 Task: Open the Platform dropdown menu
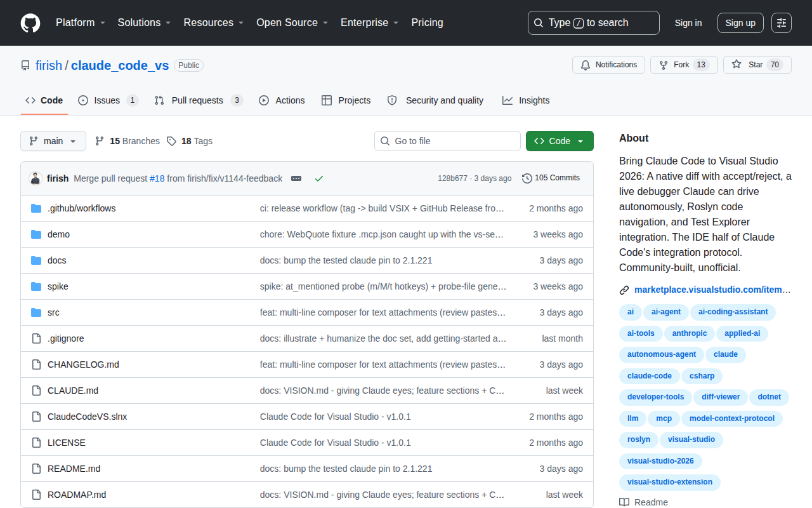80,23
